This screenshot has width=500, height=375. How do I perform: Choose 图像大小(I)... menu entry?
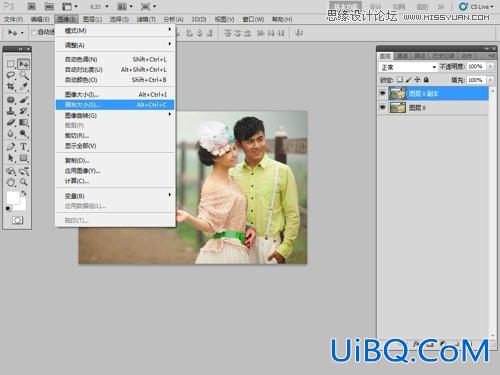click(x=115, y=95)
